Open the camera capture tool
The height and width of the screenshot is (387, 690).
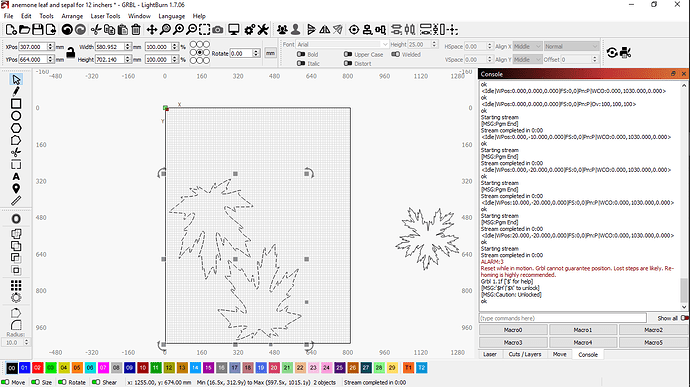[217, 29]
